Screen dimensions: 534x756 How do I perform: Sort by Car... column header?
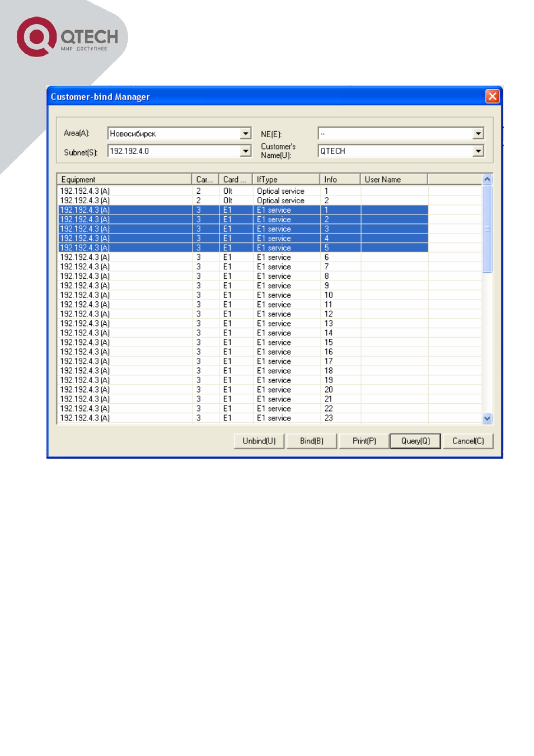point(205,179)
